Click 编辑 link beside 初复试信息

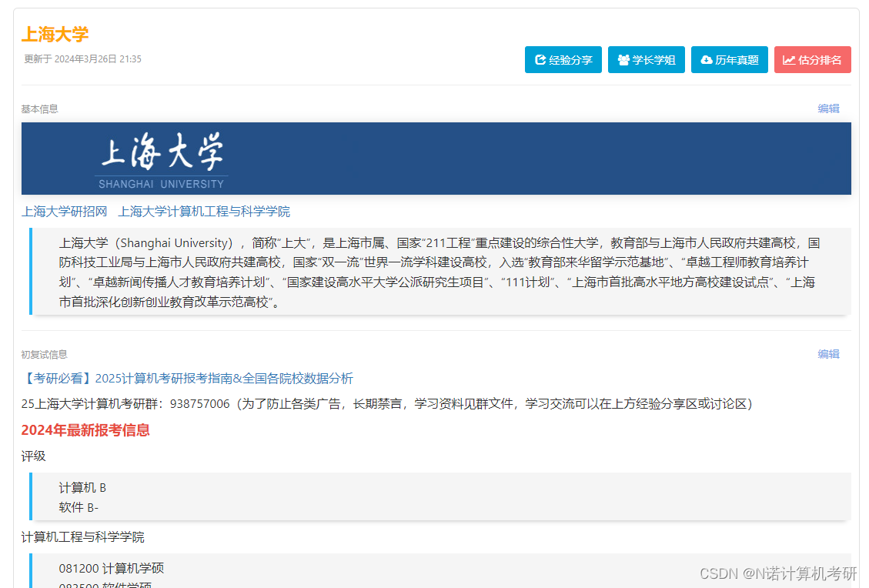[x=828, y=354]
